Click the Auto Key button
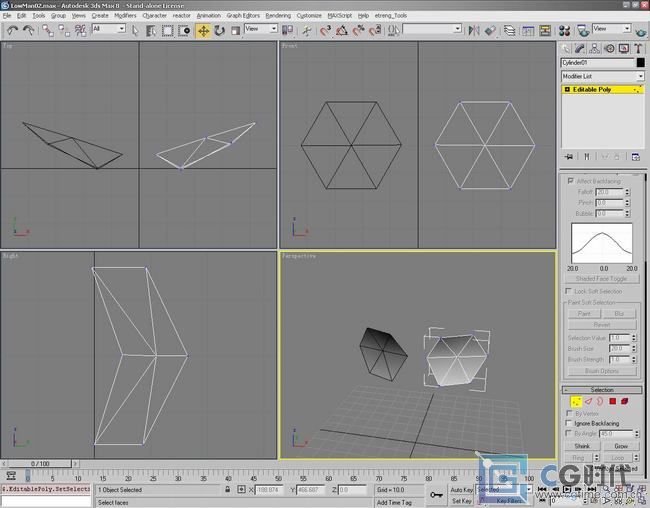 pos(461,490)
